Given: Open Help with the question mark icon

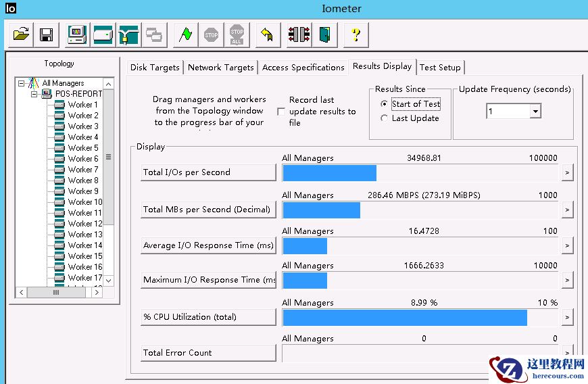Looking at the screenshot, I should [356, 34].
